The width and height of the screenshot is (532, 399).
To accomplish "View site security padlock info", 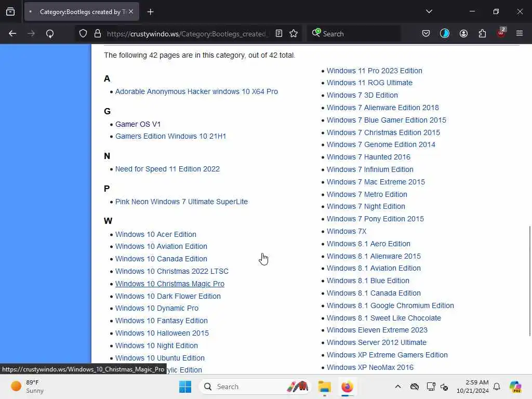I will 98,33.
